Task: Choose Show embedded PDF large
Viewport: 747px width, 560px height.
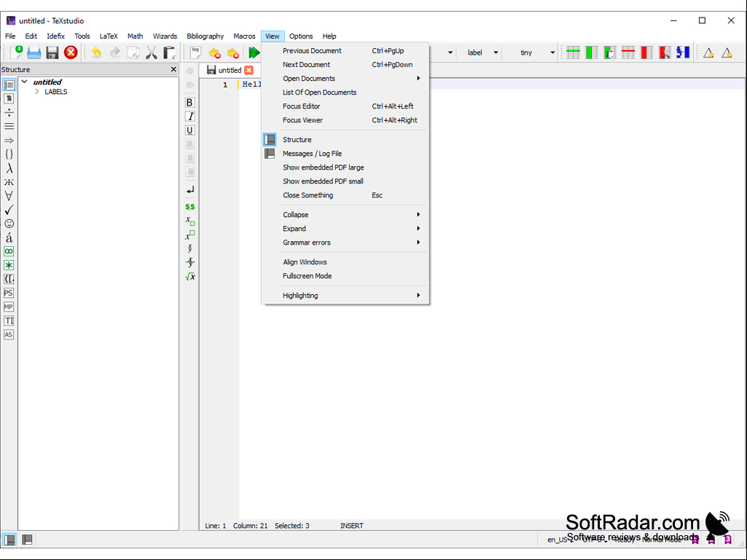Action: (x=345, y=167)
